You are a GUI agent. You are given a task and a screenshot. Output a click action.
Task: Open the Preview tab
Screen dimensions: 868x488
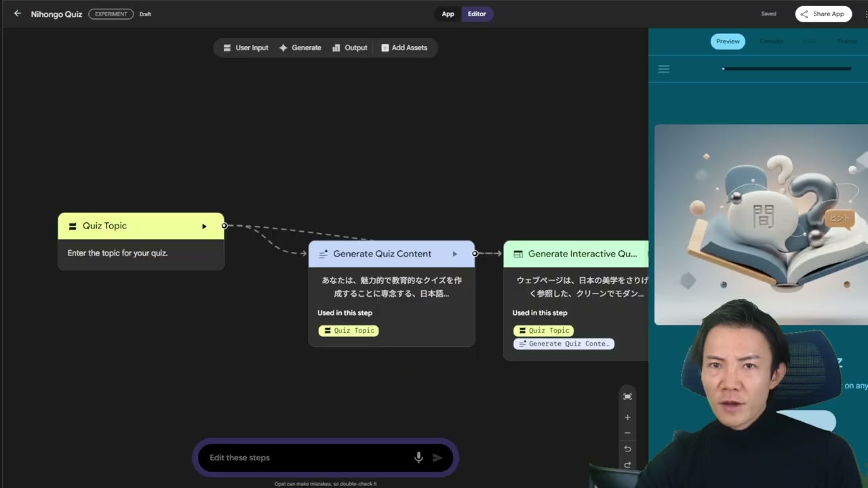[x=728, y=41]
